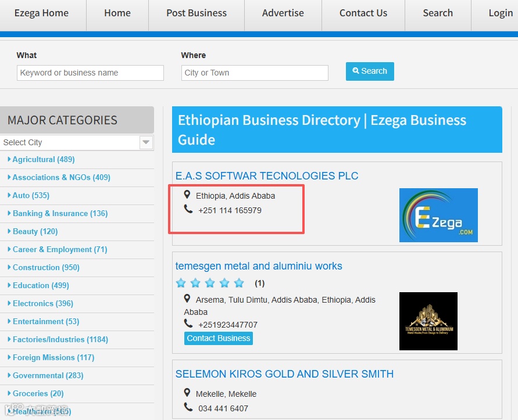Open the Select City dropdown
Screen dimensions: 518x420
pos(77,142)
